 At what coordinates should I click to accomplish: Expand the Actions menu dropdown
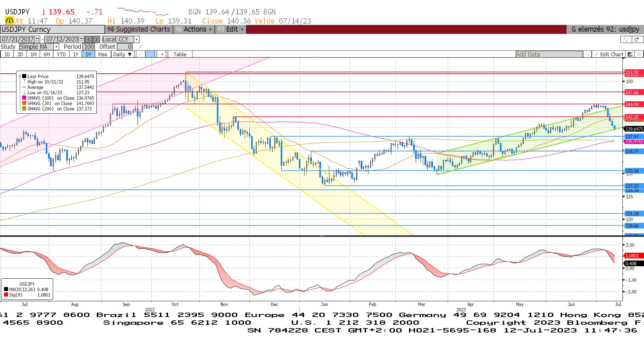195,30
